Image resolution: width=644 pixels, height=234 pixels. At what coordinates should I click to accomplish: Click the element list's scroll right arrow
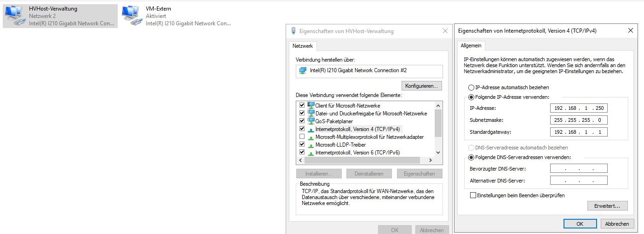click(430, 160)
